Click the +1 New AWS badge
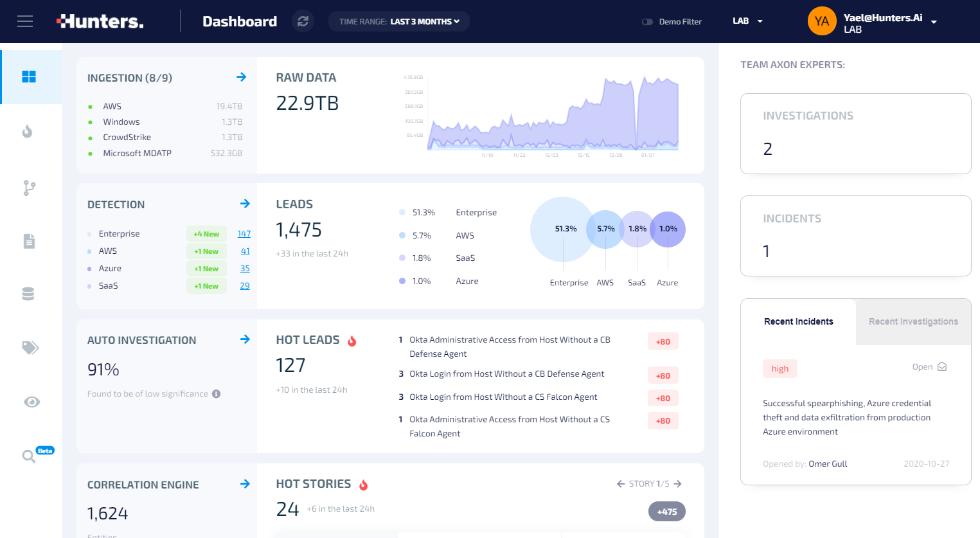The image size is (980, 538). pyautogui.click(x=206, y=251)
